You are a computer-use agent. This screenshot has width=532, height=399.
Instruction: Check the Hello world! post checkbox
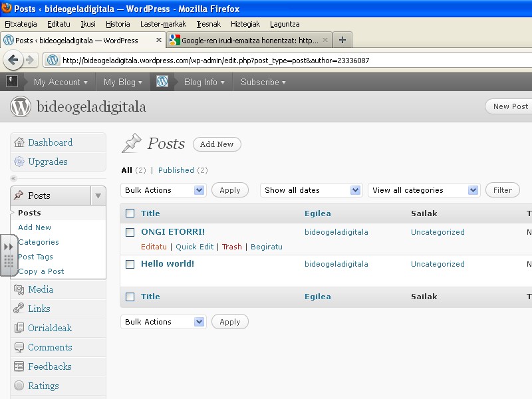coord(130,264)
